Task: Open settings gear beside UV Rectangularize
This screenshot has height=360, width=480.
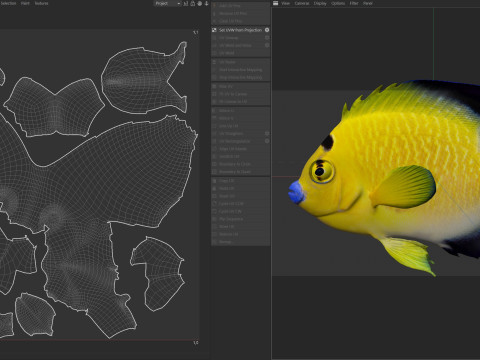Action: click(267, 141)
